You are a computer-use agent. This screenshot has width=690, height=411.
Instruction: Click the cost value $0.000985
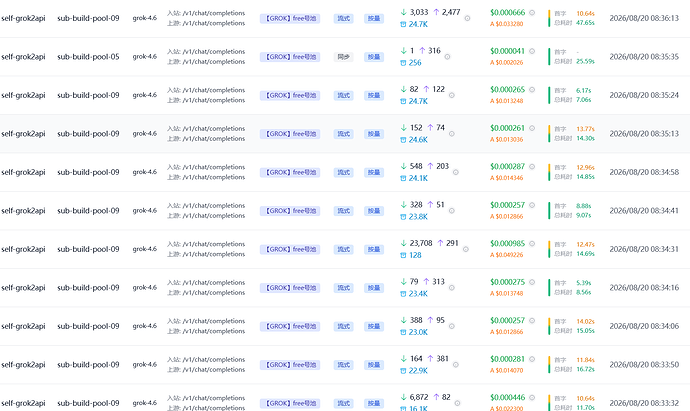pyautogui.click(x=507, y=243)
